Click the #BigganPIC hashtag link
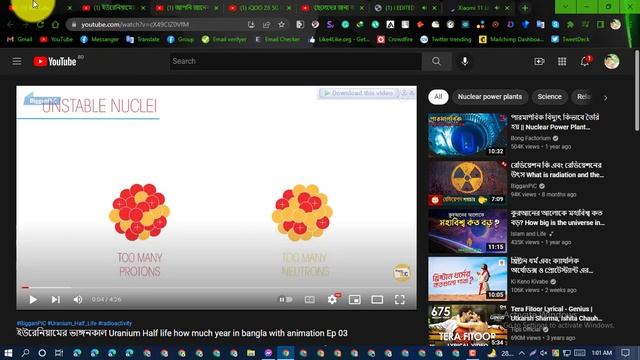The height and width of the screenshot is (360, 640). [31, 323]
